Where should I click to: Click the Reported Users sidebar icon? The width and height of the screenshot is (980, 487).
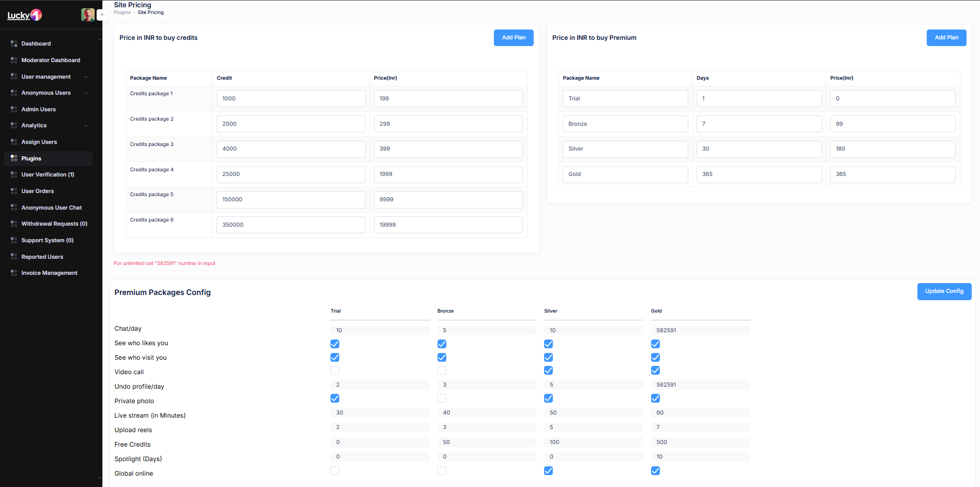pyautogui.click(x=14, y=257)
